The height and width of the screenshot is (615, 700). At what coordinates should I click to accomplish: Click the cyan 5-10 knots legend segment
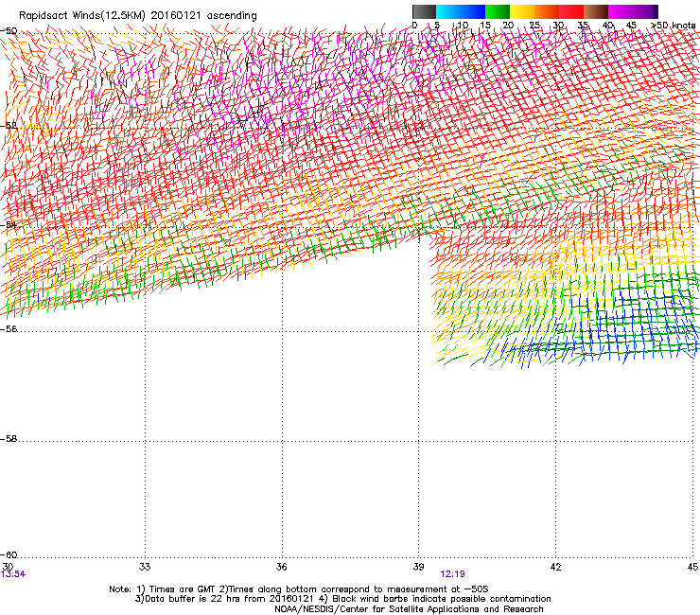click(448, 11)
